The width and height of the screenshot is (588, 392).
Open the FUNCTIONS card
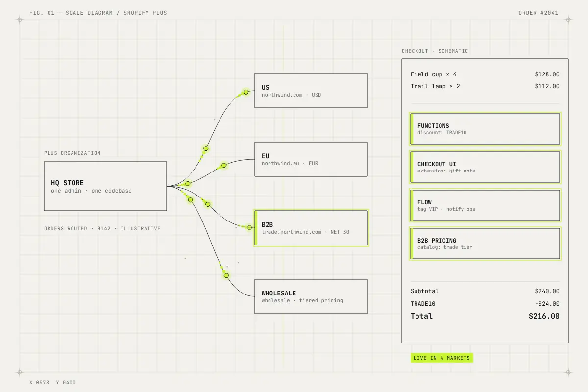coord(485,129)
